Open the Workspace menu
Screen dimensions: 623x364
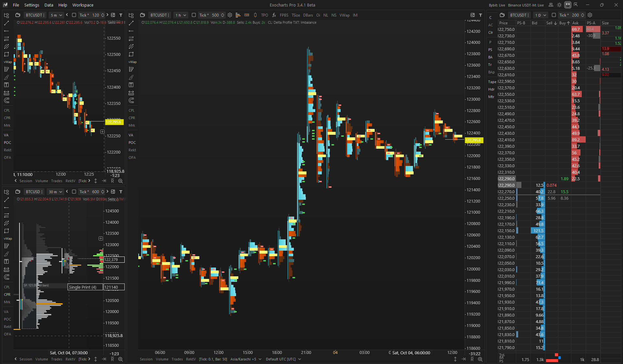(83, 5)
